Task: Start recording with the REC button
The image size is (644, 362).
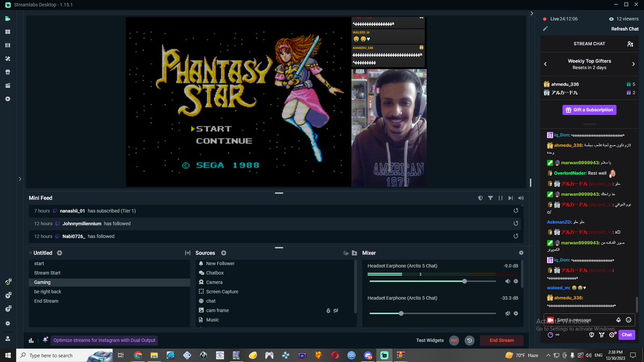Action: pyautogui.click(x=454, y=340)
